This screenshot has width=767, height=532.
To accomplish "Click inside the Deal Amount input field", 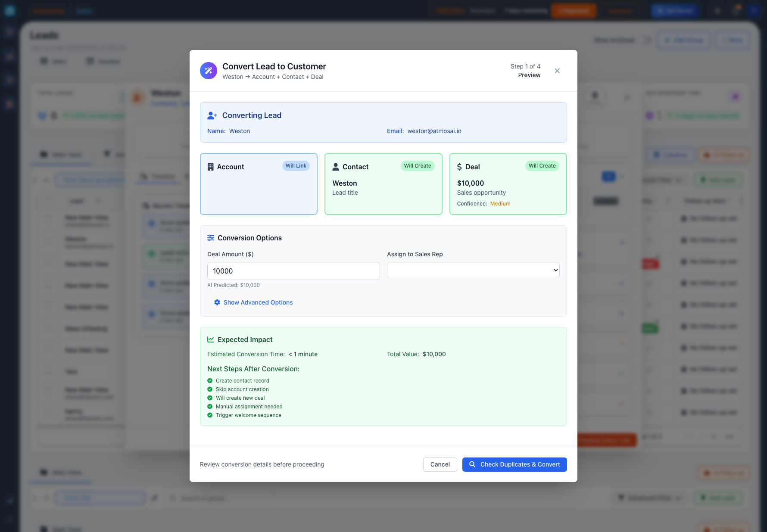I will [x=293, y=271].
